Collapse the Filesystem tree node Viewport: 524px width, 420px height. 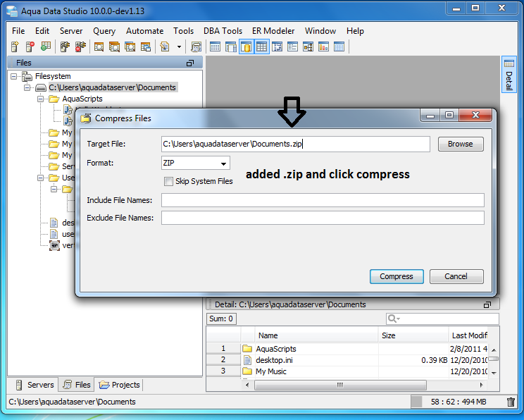13,76
